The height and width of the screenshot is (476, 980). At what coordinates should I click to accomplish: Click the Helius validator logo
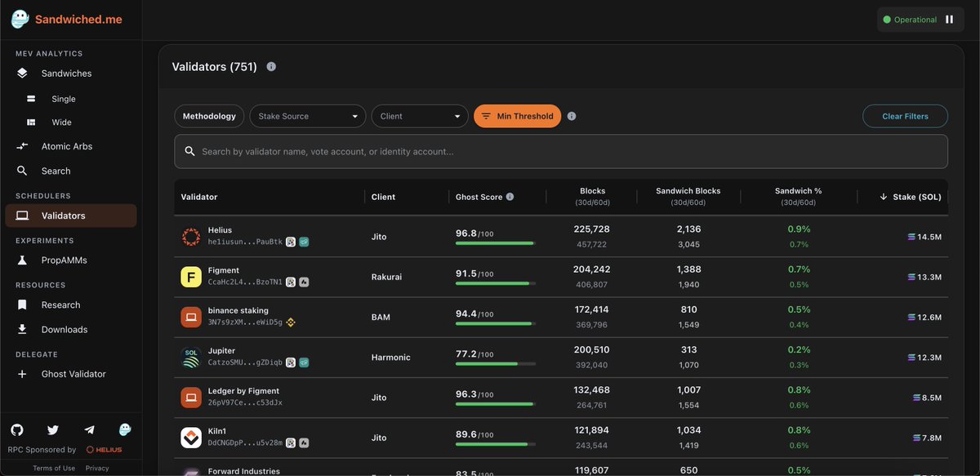point(191,237)
